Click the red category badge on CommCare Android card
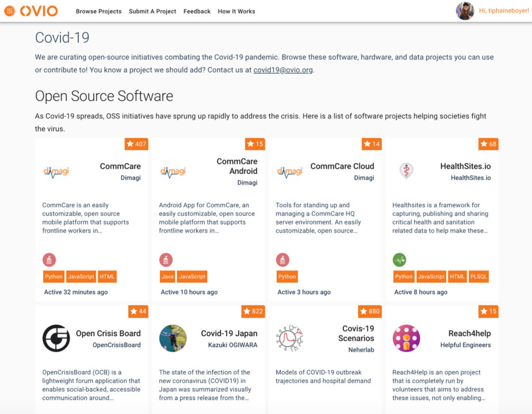The height and width of the screenshot is (414, 532). [166, 260]
